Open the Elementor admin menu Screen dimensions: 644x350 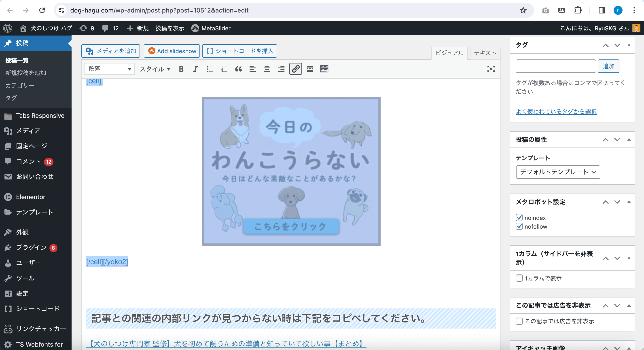[30, 197]
